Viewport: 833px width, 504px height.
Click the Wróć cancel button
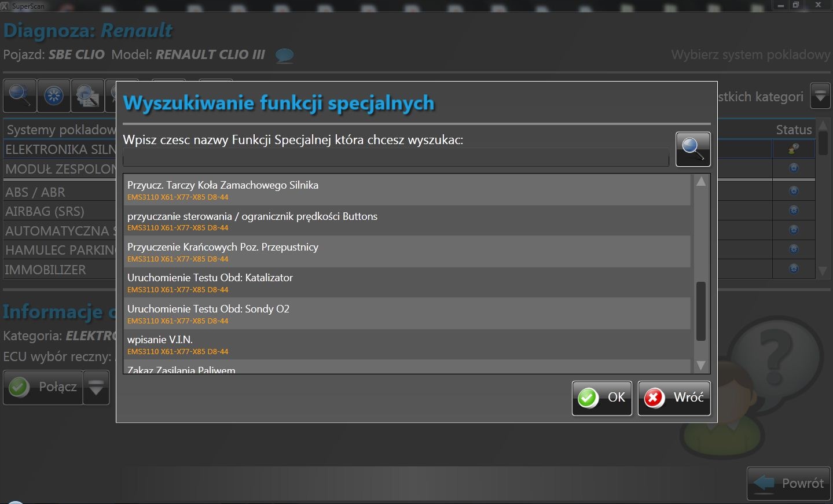(x=674, y=398)
